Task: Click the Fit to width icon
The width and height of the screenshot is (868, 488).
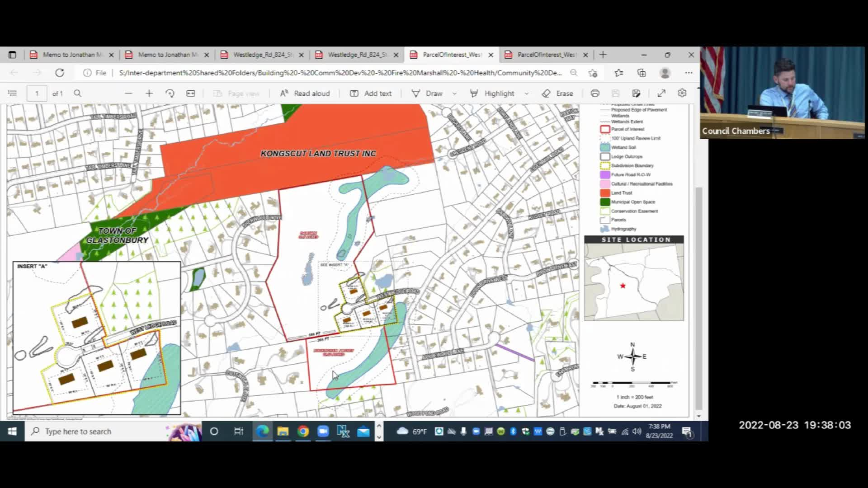Action: 191,94
